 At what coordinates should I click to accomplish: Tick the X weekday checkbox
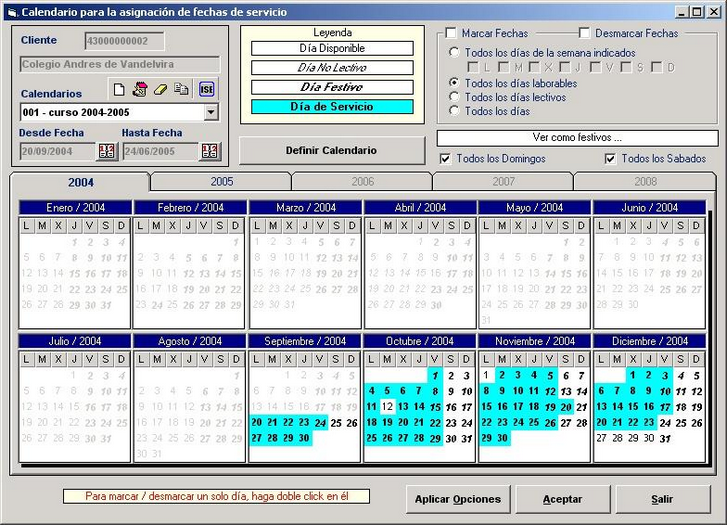point(534,67)
